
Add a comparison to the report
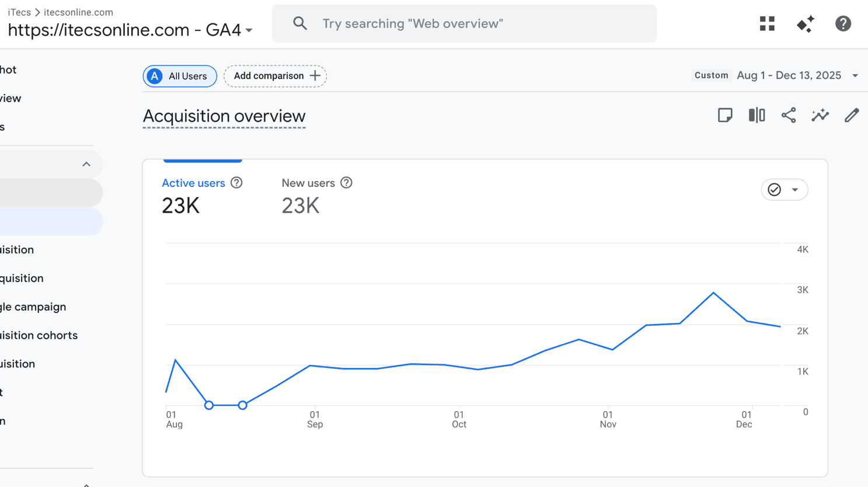275,76
